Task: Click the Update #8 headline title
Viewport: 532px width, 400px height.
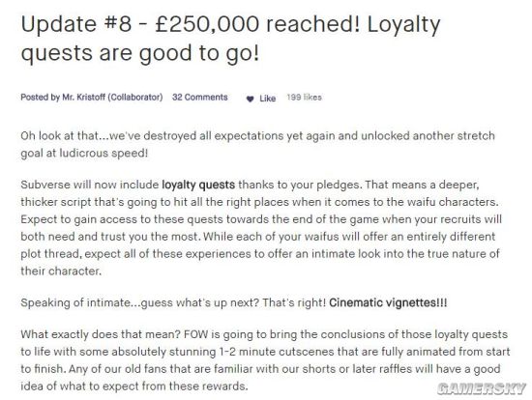Action: tap(231, 39)
